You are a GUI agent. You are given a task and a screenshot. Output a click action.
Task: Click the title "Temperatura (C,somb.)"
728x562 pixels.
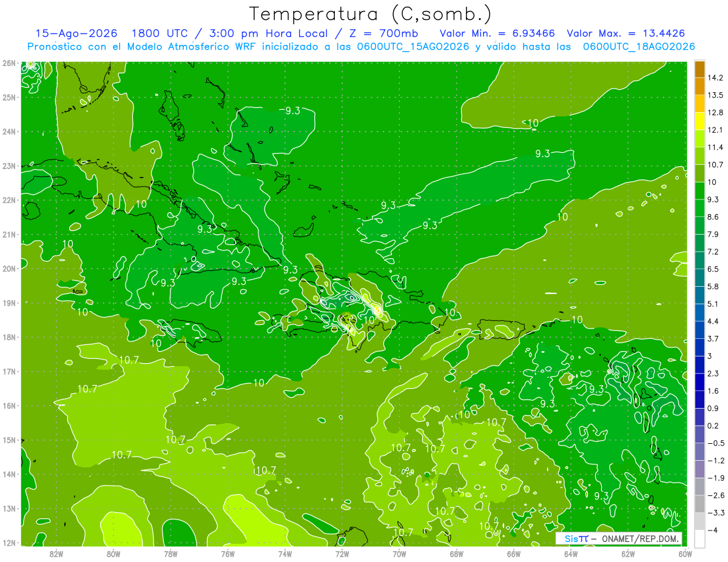pos(371,14)
